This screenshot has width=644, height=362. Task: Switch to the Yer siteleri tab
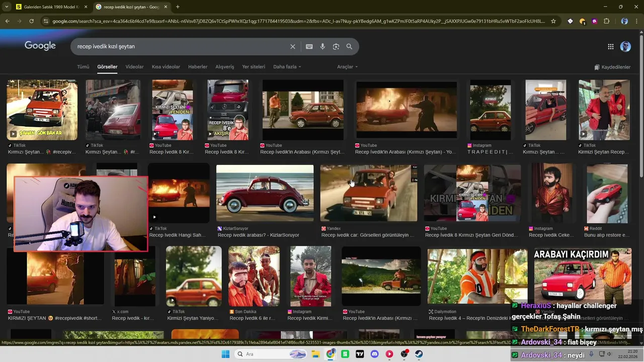tap(254, 67)
